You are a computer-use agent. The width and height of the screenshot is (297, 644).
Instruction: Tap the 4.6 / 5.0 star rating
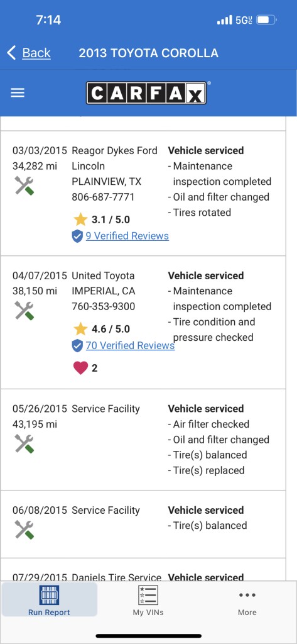tap(102, 329)
